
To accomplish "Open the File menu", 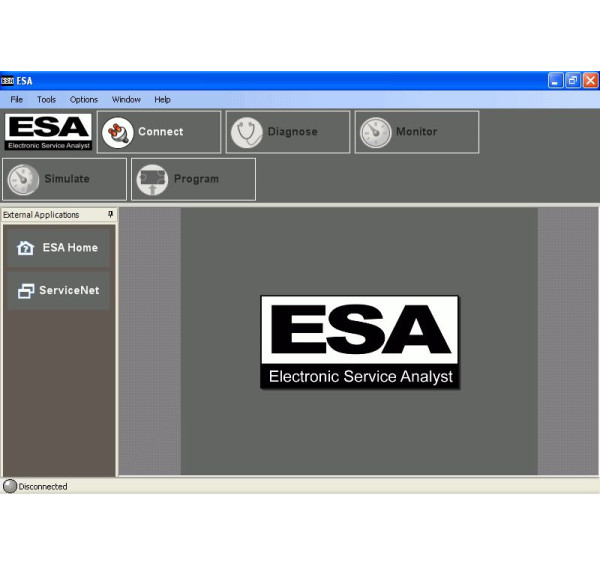I will [x=17, y=100].
